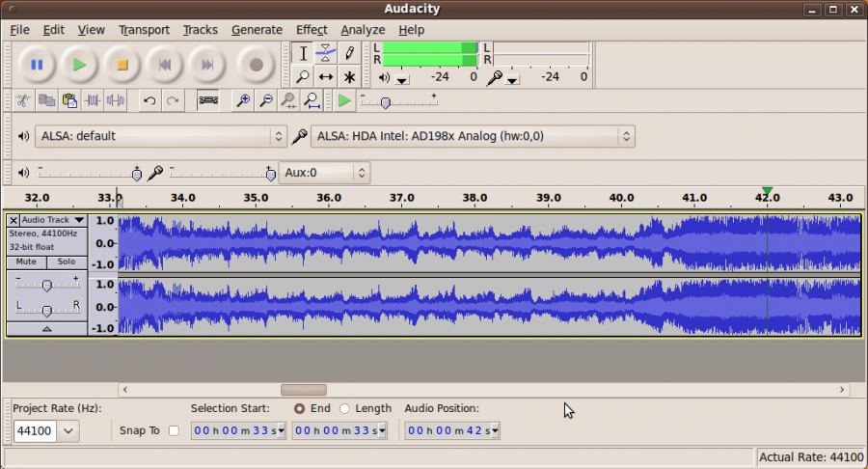Image resolution: width=868 pixels, height=469 pixels.
Task: Open the Effect menu
Action: 312,30
